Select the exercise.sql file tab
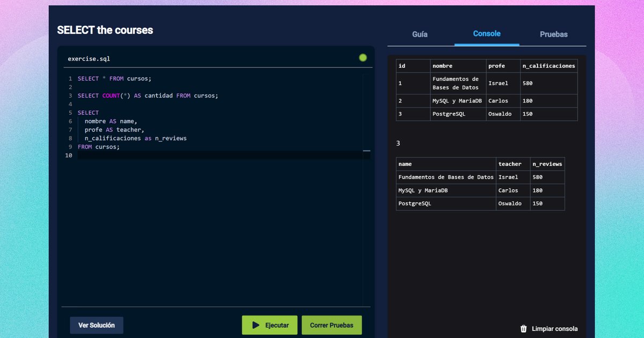The height and width of the screenshot is (338, 644). [x=89, y=58]
